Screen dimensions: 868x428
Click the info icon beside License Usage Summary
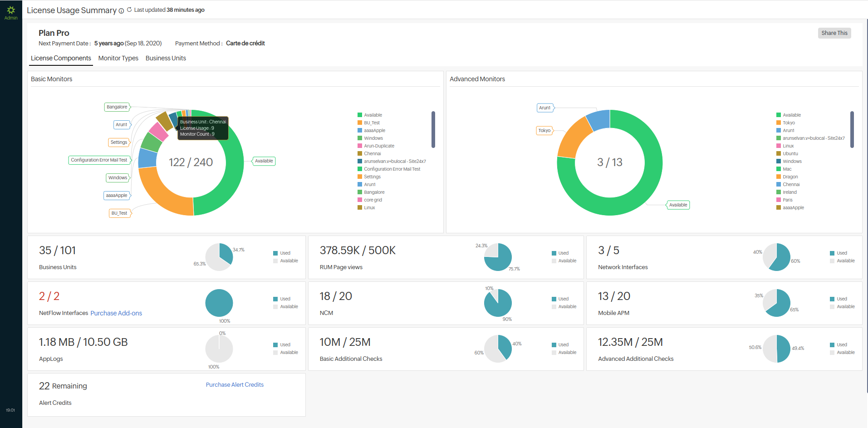(x=121, y=11)
